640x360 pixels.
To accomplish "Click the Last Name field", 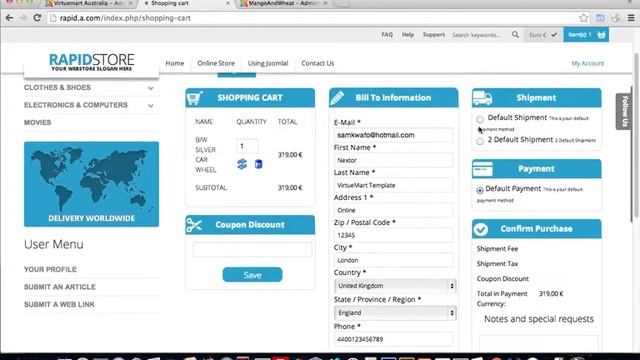I will 393,185.
